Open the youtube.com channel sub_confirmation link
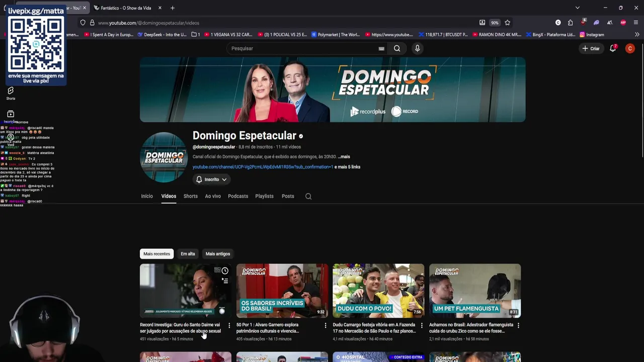 (263, 167)
